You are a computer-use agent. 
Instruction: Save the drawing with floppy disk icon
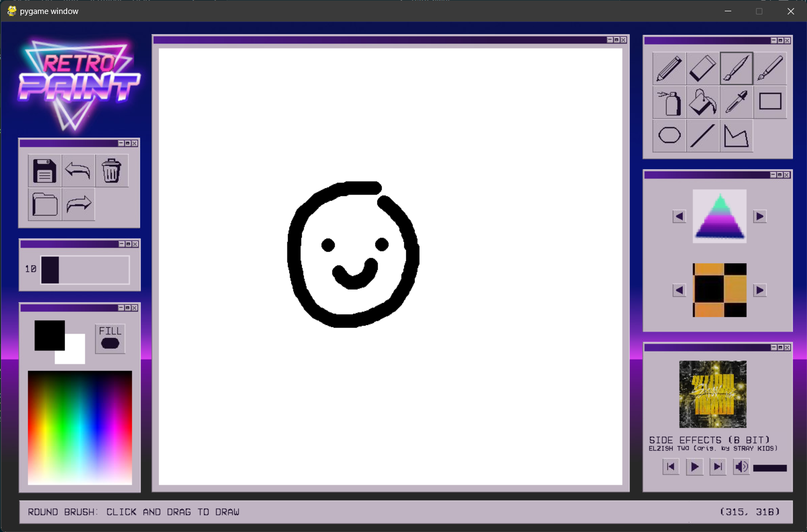tap(45, 171)
